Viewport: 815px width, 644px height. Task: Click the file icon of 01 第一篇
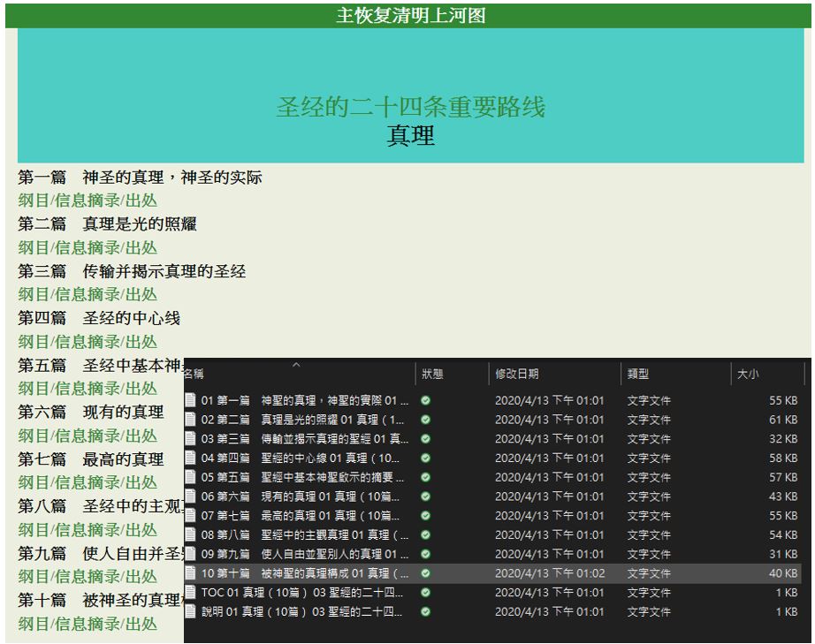(190, 400)
